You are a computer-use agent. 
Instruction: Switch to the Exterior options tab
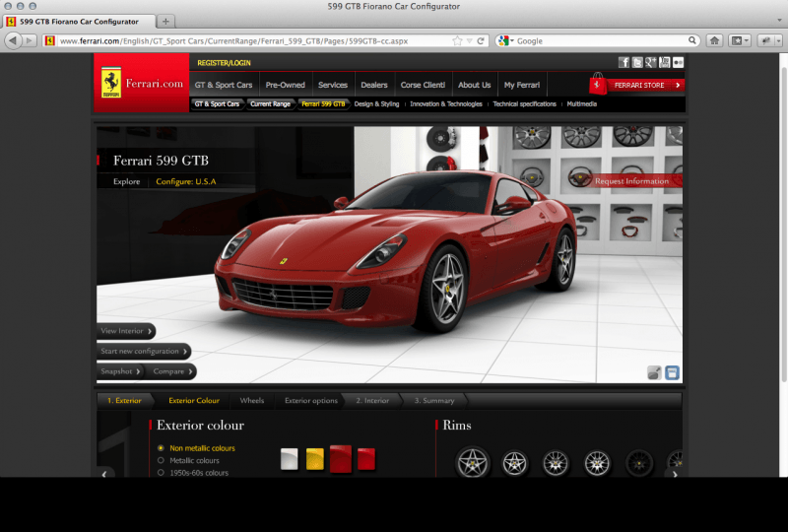[x=311, y=400]
